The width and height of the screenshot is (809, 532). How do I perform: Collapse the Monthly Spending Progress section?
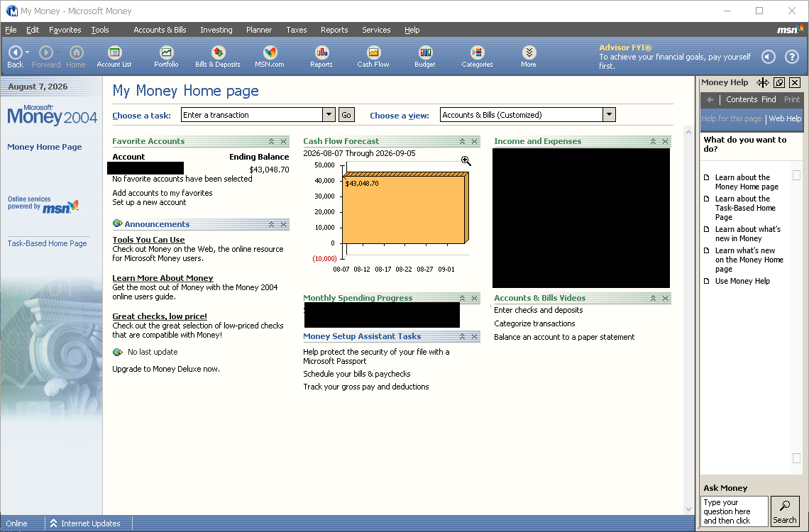click(462, 298)
